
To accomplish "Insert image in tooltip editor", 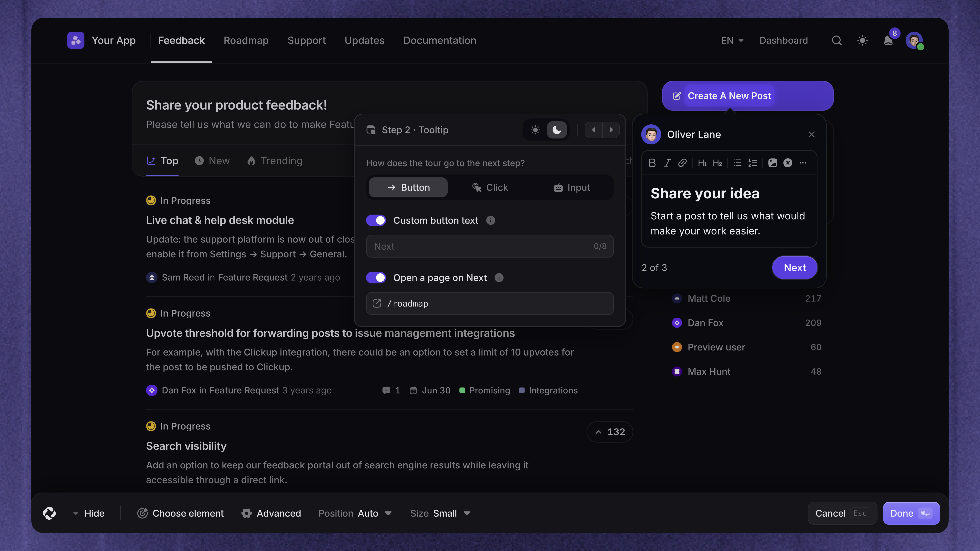I will tap(773, 163).
